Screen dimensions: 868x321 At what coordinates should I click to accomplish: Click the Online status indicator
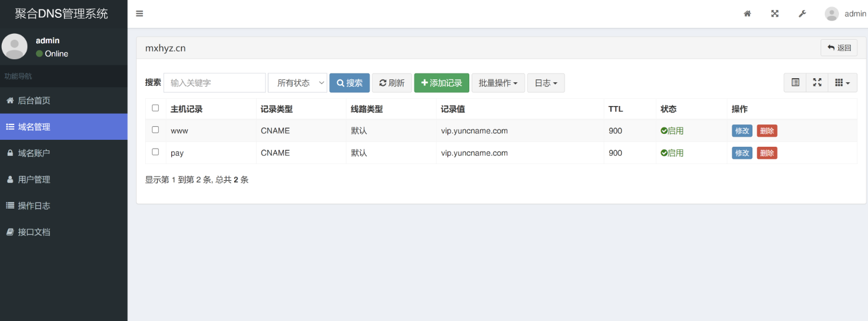tap(52, 53)
